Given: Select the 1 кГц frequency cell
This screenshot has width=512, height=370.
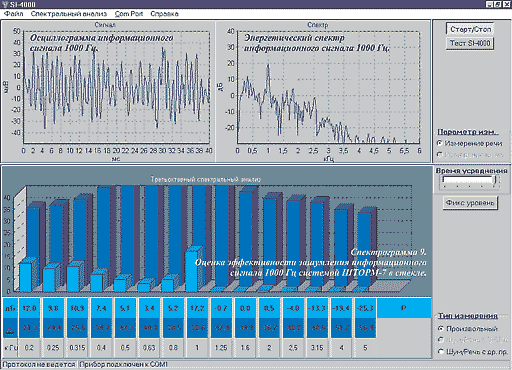Looking at the screenshot, I should click(197, 348).
